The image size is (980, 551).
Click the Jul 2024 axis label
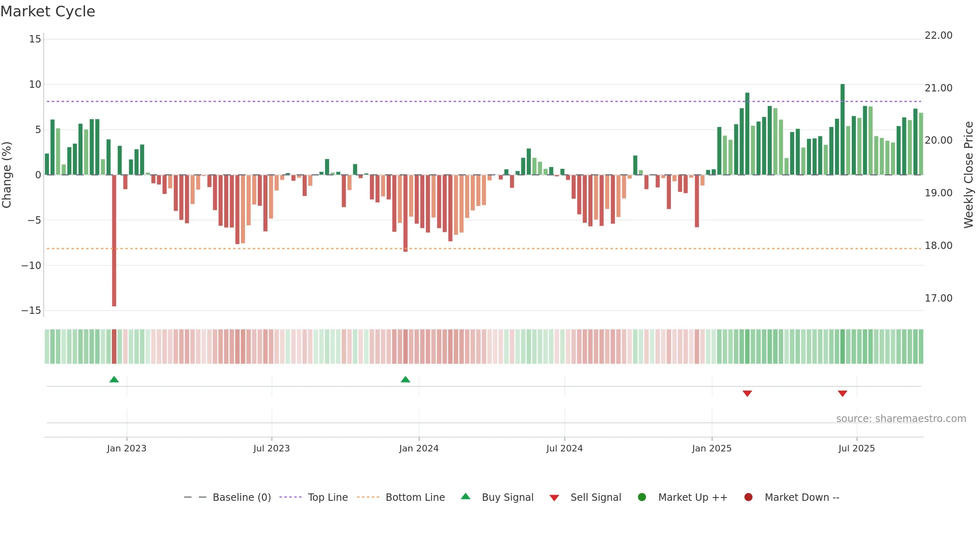(x=565, y=449)
